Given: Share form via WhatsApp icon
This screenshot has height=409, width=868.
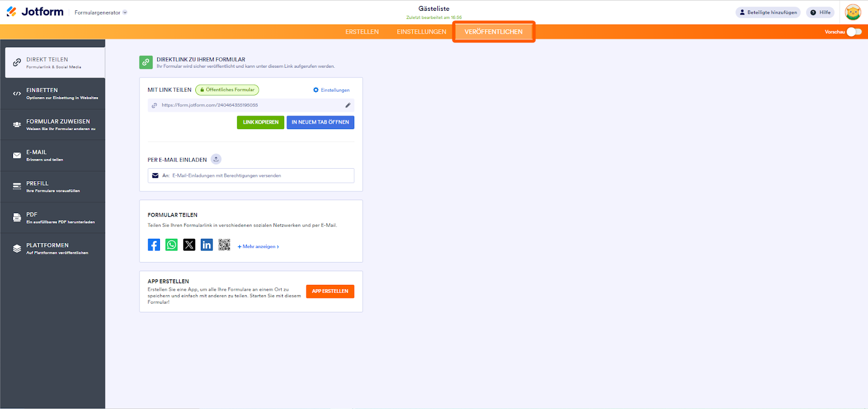Looking at the screenshot, I should click(x=171, y=245).
